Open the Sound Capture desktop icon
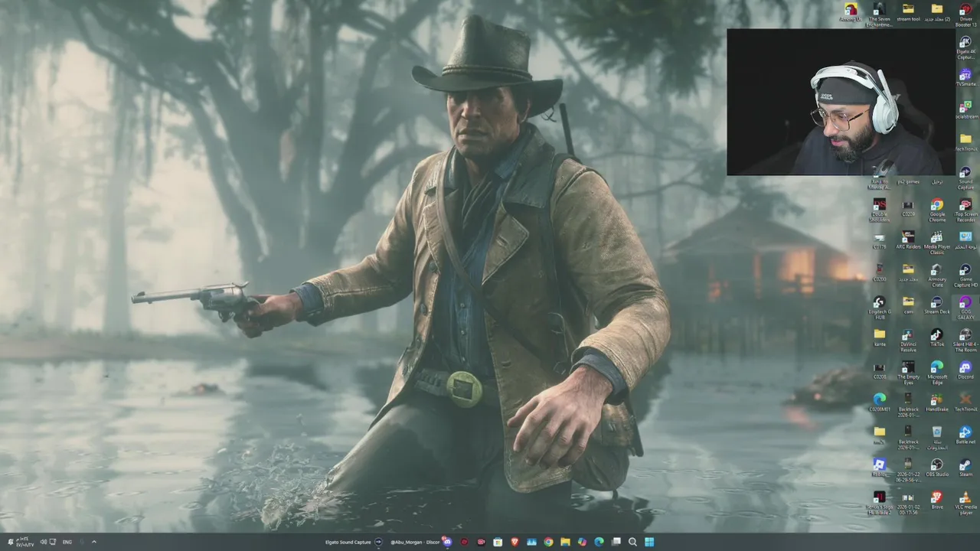The image size is (980, 551). click(x=965, y=178)
